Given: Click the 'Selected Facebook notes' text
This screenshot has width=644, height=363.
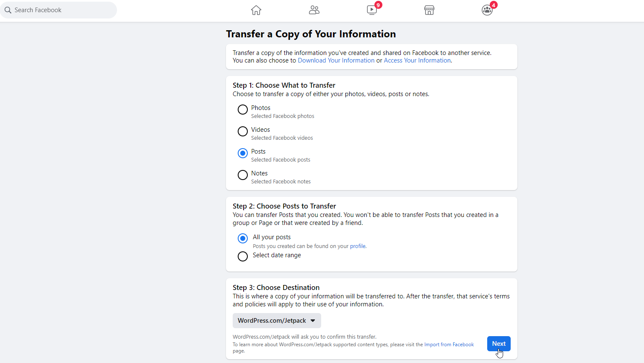Looking at the screenshot, I should point(281,182).
